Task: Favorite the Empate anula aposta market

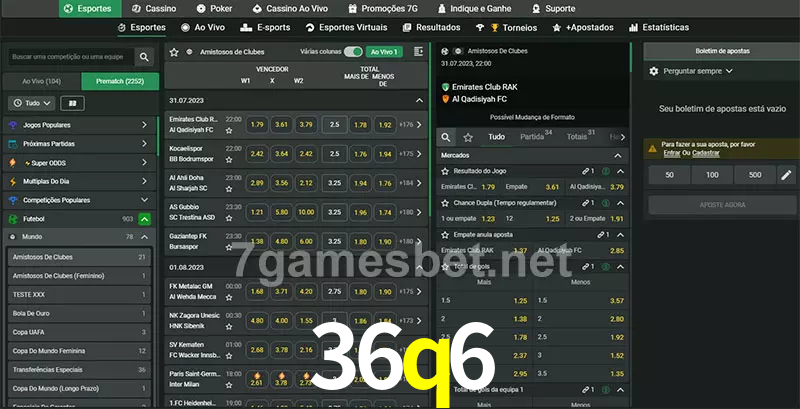Action: pyautogui.click(x=445, y=235)
